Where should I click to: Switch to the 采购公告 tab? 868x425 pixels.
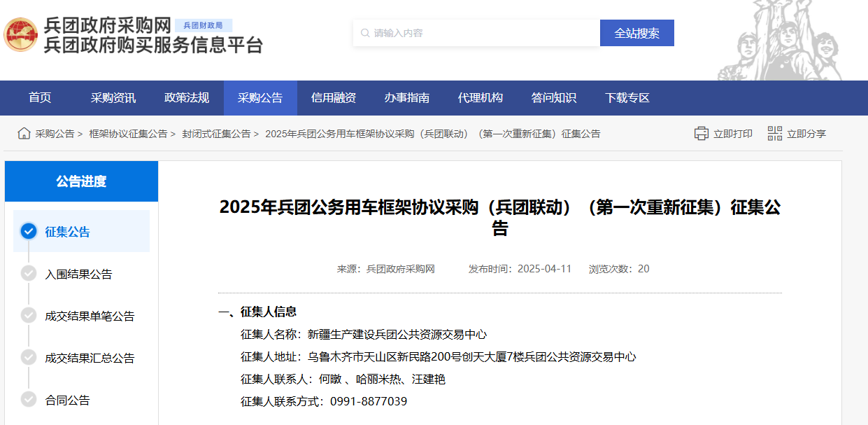click(261, 98)
